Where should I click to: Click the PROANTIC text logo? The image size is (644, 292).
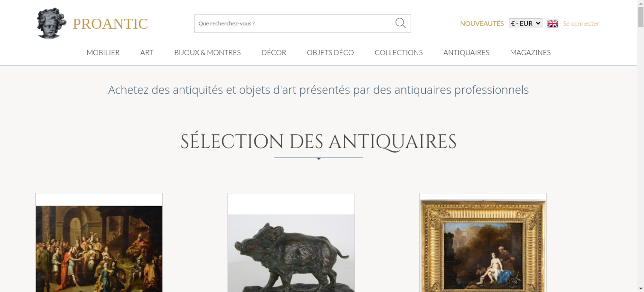pyautogui.click(x=110, y=24)
